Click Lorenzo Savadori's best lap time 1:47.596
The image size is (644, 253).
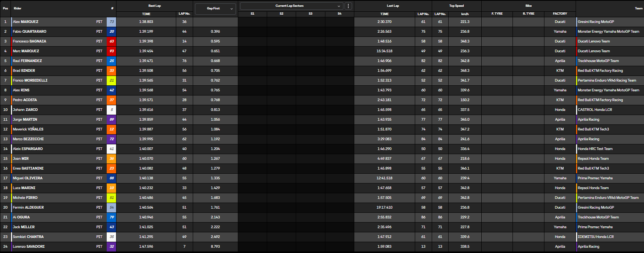[146, 247]
